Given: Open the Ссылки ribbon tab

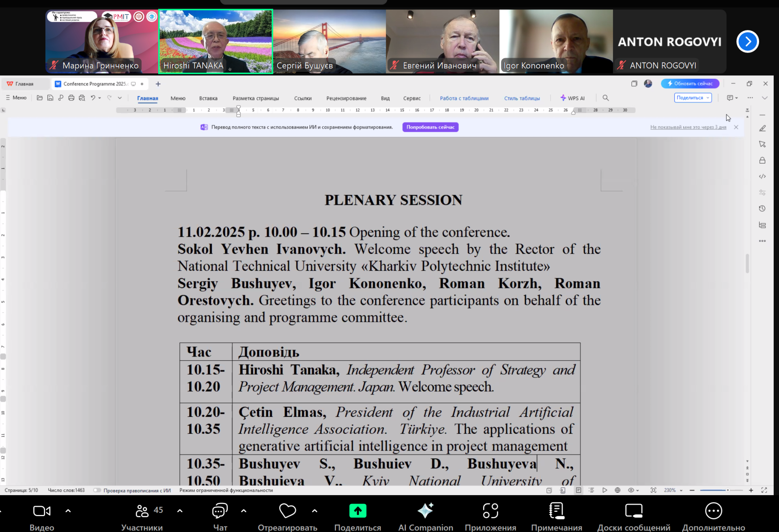Looking at the screenshot, I should point(303,98).
